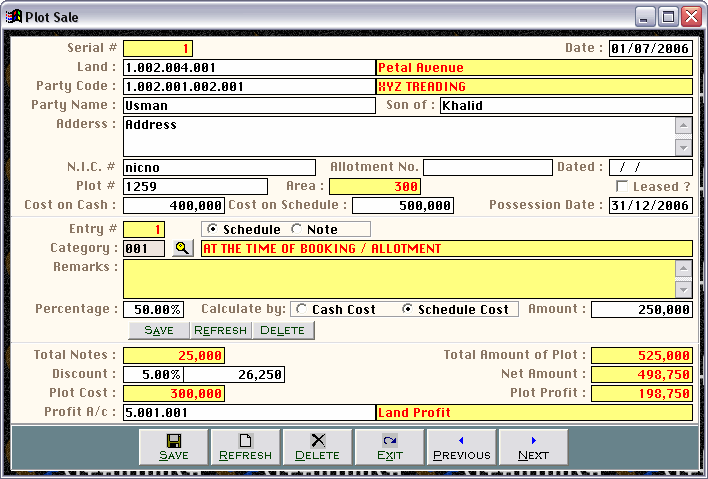
Task: Click inside the Address text area
Action: point(399,136)
